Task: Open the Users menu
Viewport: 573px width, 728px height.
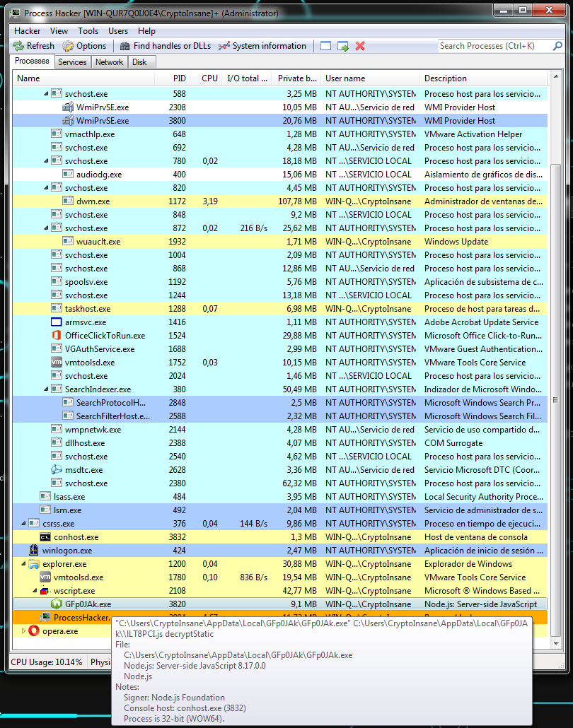Action: (118, 31)
